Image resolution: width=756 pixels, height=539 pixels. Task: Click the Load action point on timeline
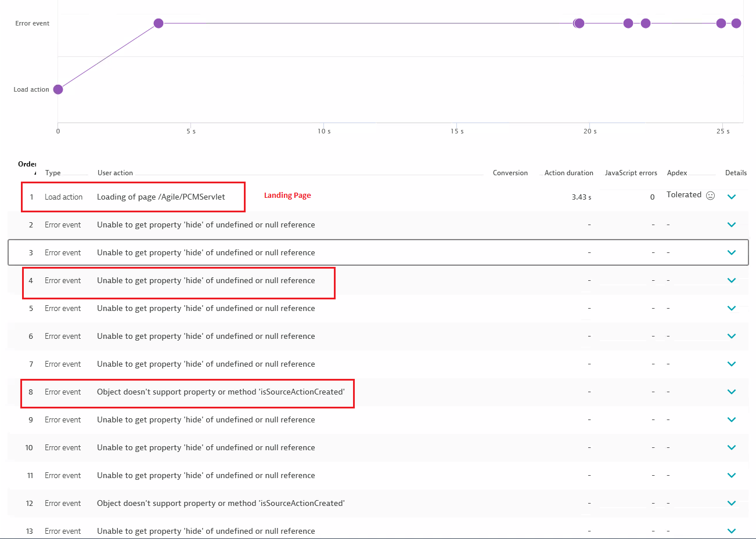[58, 89]
